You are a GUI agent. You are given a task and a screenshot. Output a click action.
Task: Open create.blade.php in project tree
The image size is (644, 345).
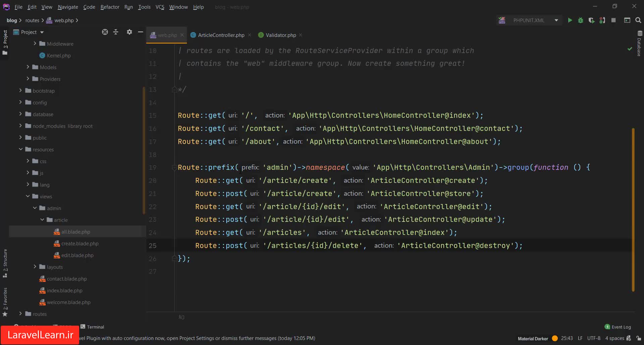[x=80, y=244]
